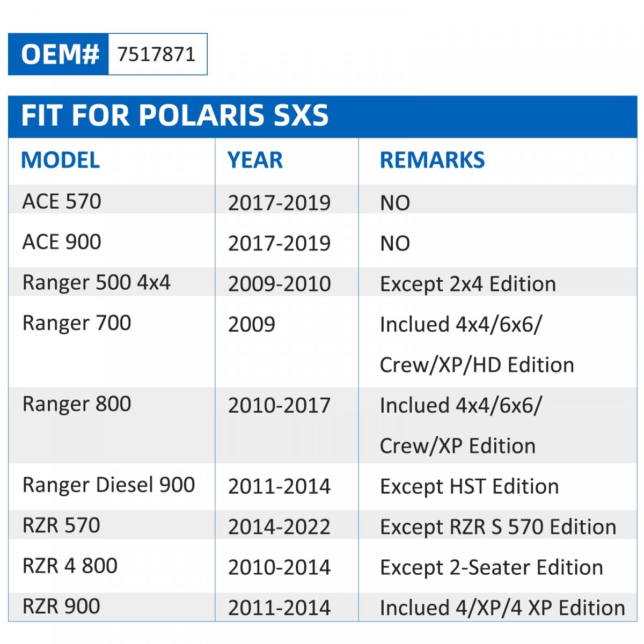Click the FIT FOR POLARIS SXS header
Screen dimensions: 644x644
pos(175,115)
